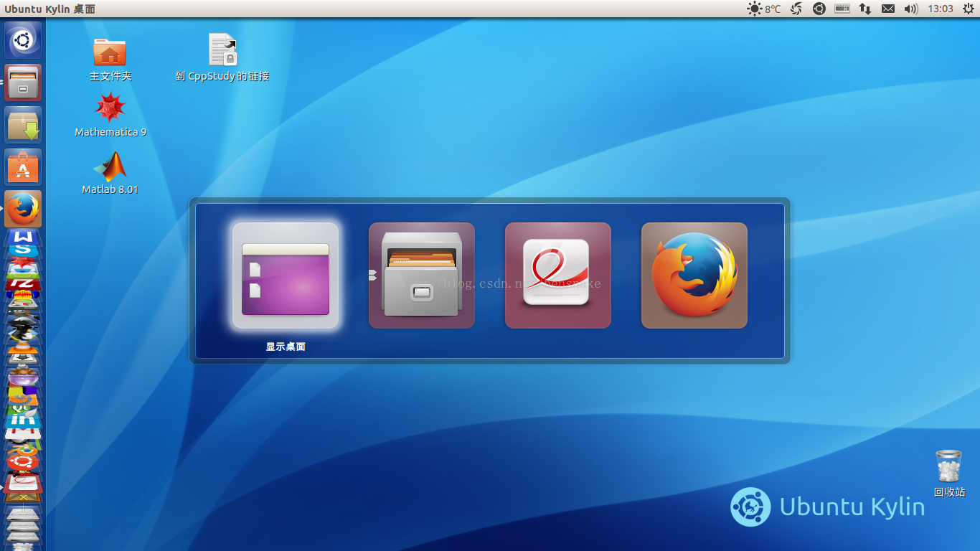Open the red PDF reader launcher icon
980x551 pixels.
(x=23, y=484)
